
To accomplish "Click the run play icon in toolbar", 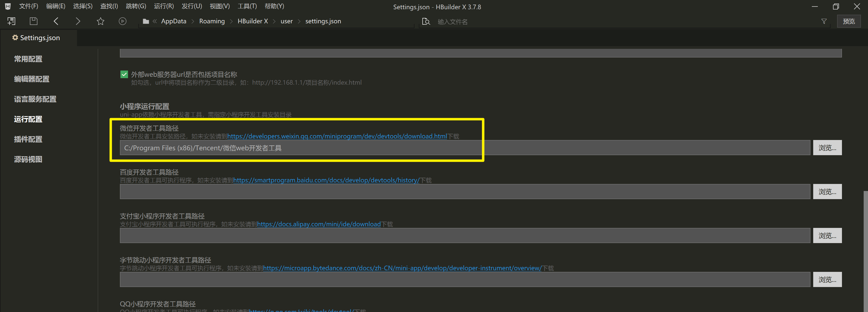I will (x=123, y=21).
